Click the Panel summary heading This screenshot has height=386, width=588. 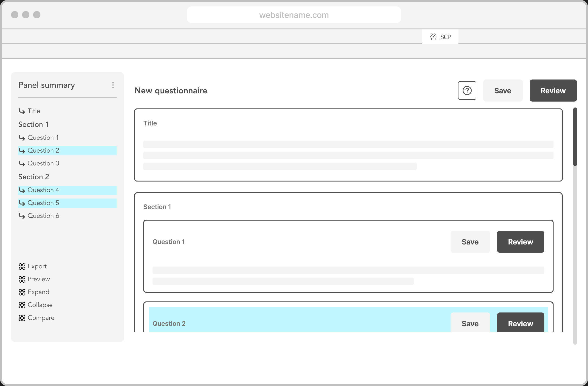46,85
